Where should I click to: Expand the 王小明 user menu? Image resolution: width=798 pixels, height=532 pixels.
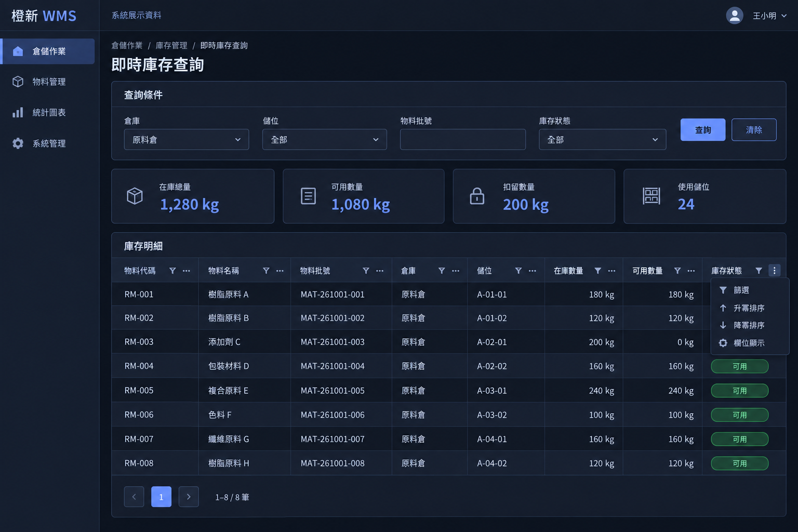tap(769, 16)
